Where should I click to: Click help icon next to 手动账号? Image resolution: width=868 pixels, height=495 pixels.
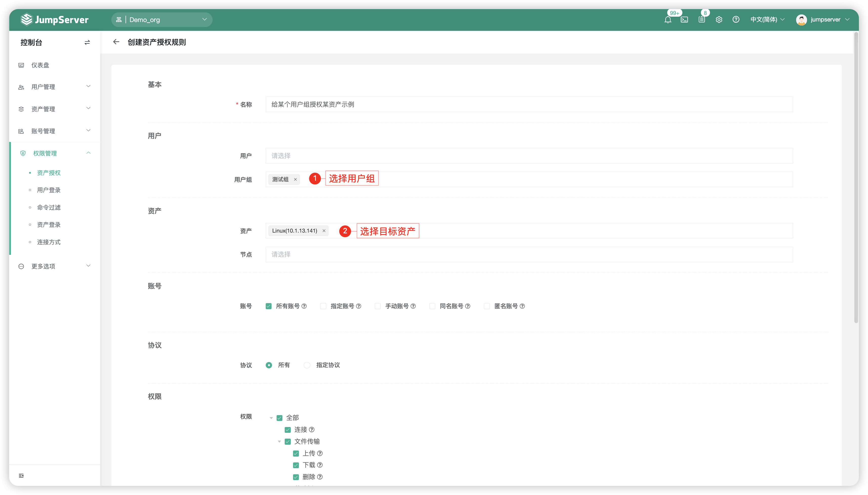point(413,306)
